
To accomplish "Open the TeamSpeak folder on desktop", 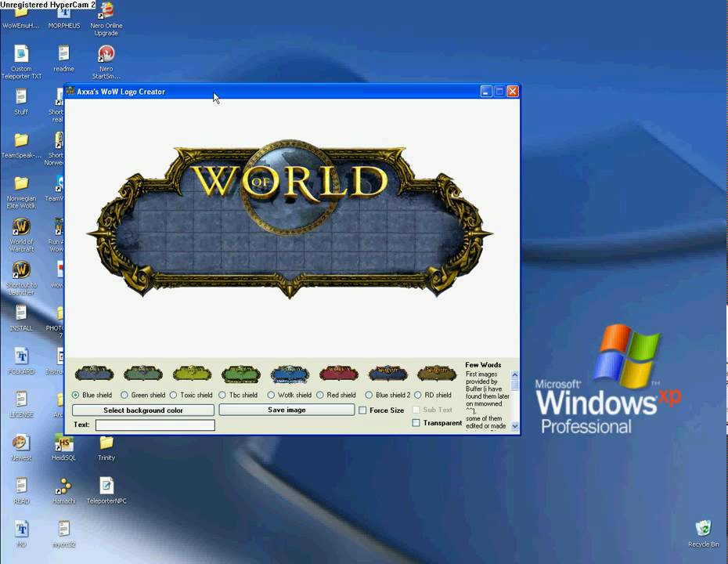I will click(21, 146).
